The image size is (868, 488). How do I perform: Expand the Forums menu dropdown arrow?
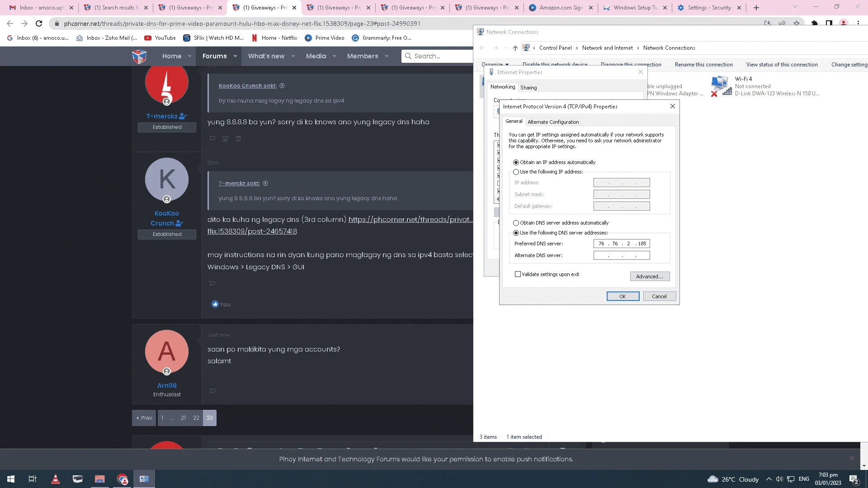click(235, 56)
